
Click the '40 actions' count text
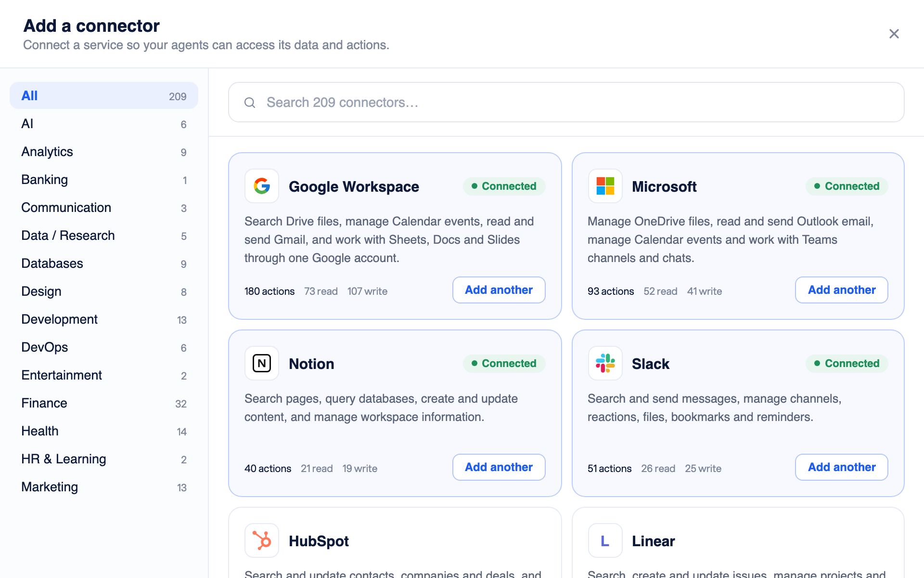point(268,469)
